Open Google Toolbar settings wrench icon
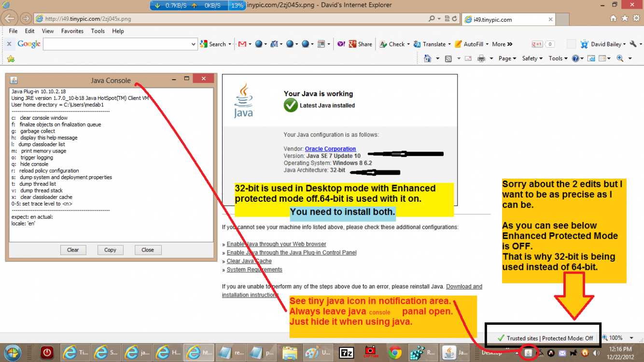Viewport: 644px width, 362px height. tap(634, 44)
